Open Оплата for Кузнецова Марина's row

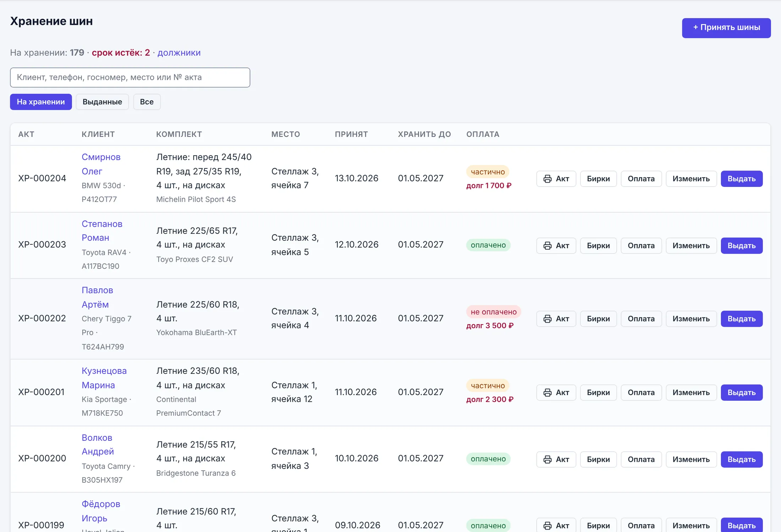click(641, 393)
